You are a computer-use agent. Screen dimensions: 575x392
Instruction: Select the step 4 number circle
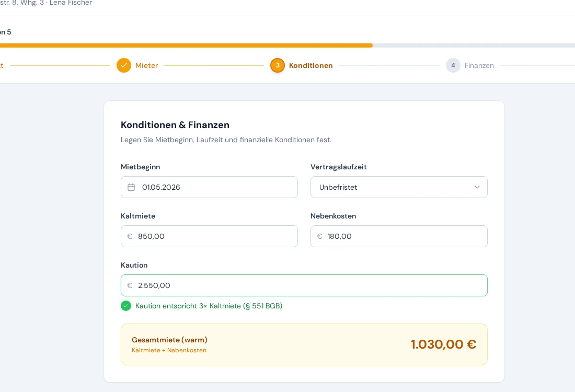453,65
